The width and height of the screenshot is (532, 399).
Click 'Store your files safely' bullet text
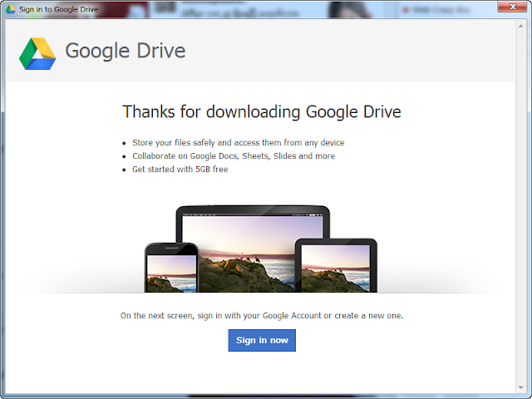(239, 142)
